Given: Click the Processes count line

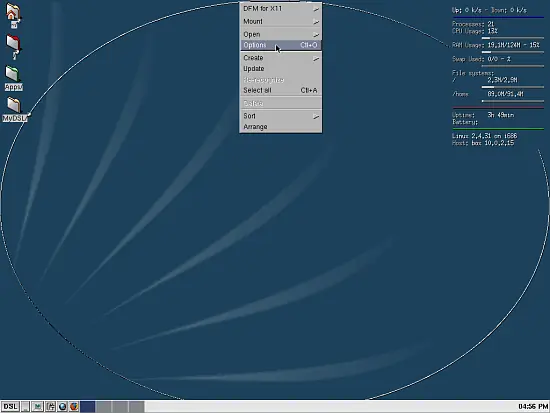Looking at the screenshot, I should point(473,24).
